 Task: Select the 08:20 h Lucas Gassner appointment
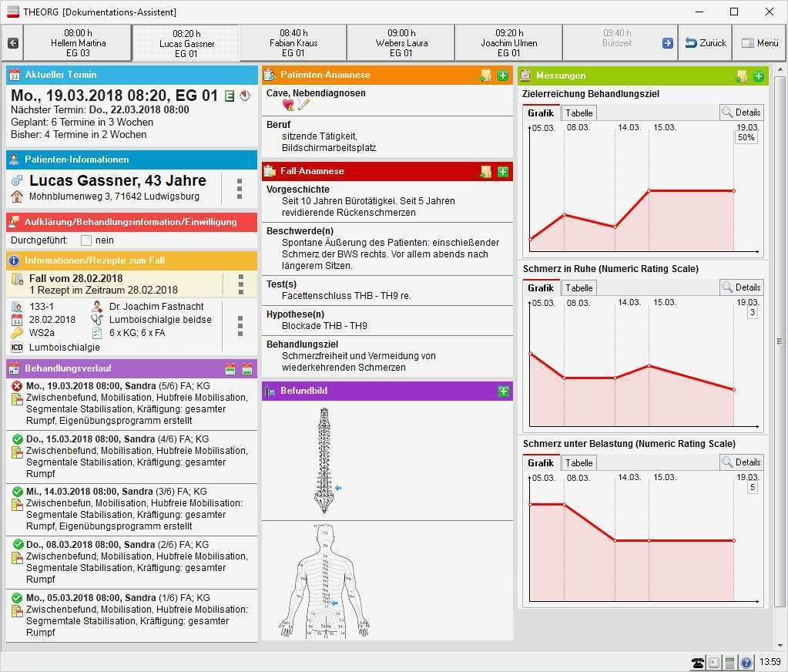[x=186, y=44]
